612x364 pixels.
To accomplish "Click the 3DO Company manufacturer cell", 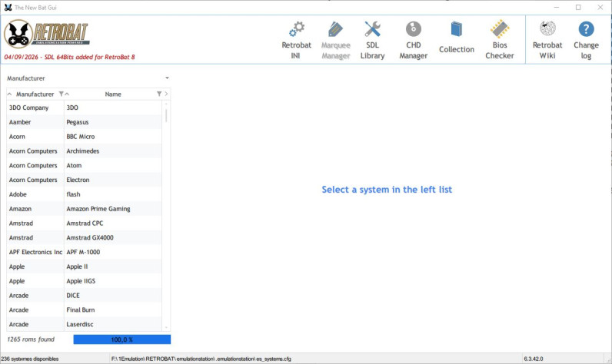I will coord(35,108).
